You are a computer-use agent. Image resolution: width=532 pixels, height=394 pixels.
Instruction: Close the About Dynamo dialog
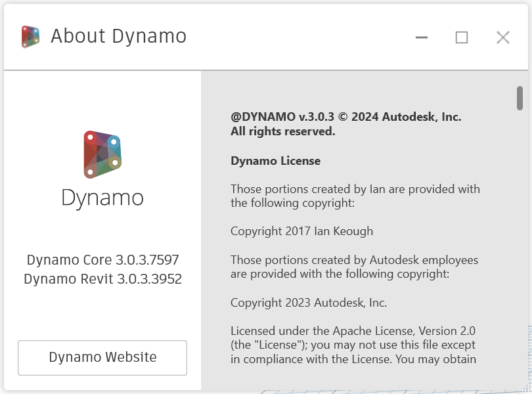click(x=502, y=37)
